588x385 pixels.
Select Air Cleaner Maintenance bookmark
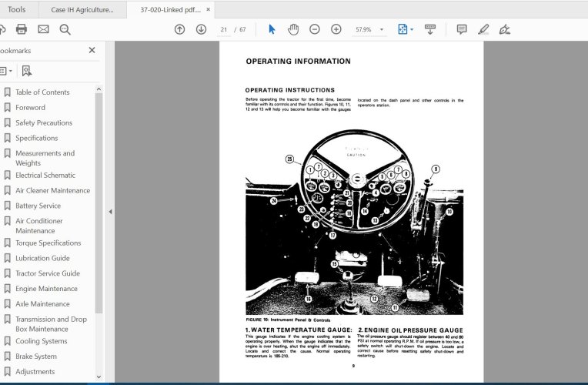[x=53, y=191]
